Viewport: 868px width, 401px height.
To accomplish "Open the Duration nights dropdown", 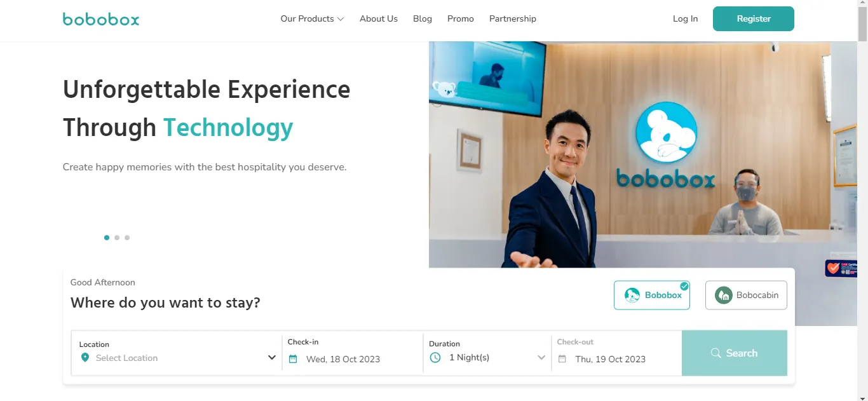I will point(487,353).
